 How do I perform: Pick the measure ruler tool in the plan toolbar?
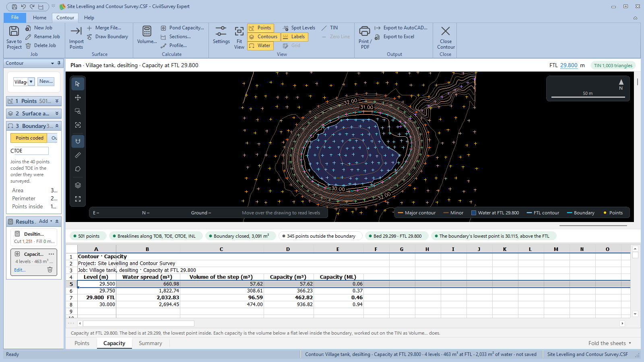click(x=78, y=155)
